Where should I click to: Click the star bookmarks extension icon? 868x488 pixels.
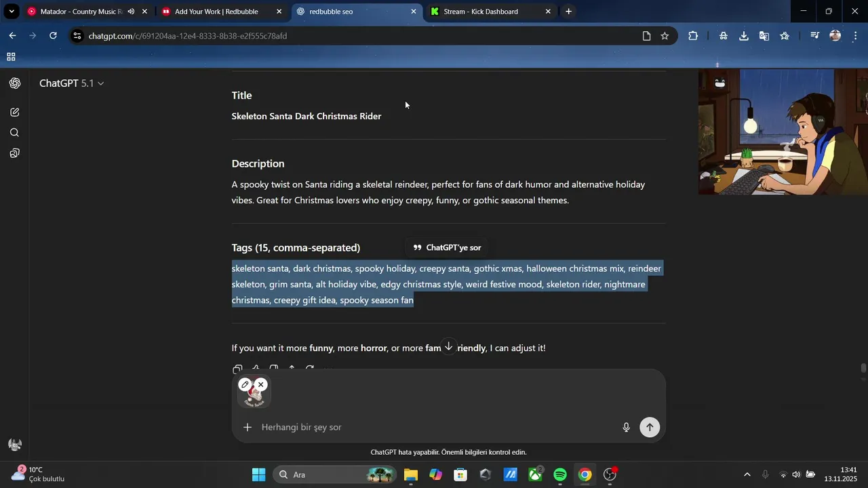[x=785, y=36]
